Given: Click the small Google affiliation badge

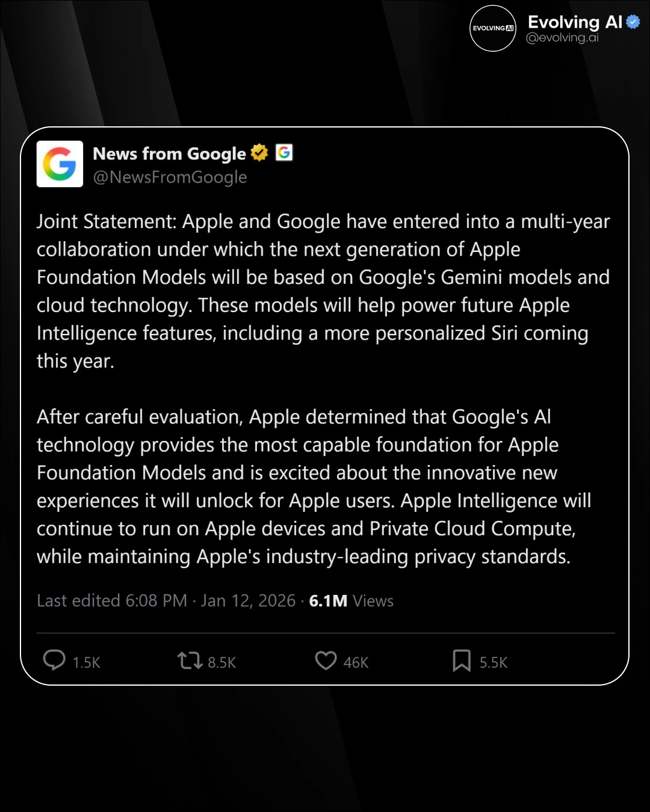Looking at the screenshot, I should click(284, 153).
